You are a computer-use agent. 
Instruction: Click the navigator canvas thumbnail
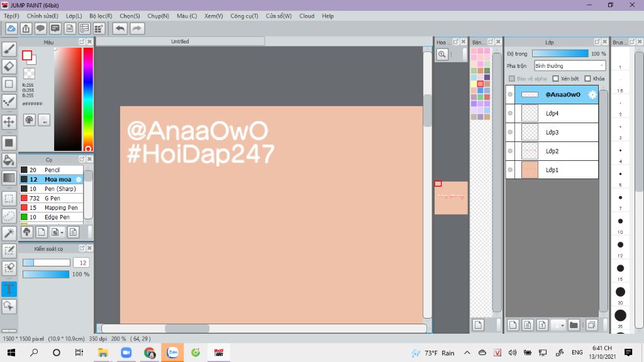tap(451, 198)
